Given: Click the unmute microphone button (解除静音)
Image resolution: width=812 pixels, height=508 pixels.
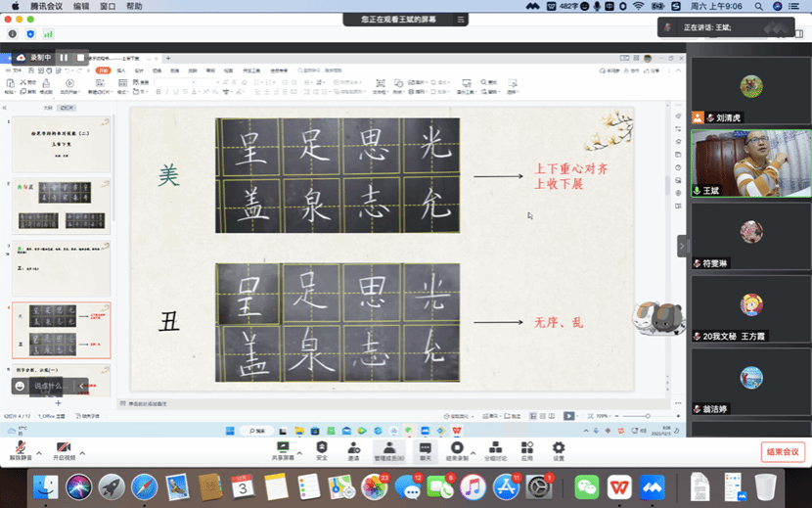Looking at the screenshot, I should pos(20,450).
